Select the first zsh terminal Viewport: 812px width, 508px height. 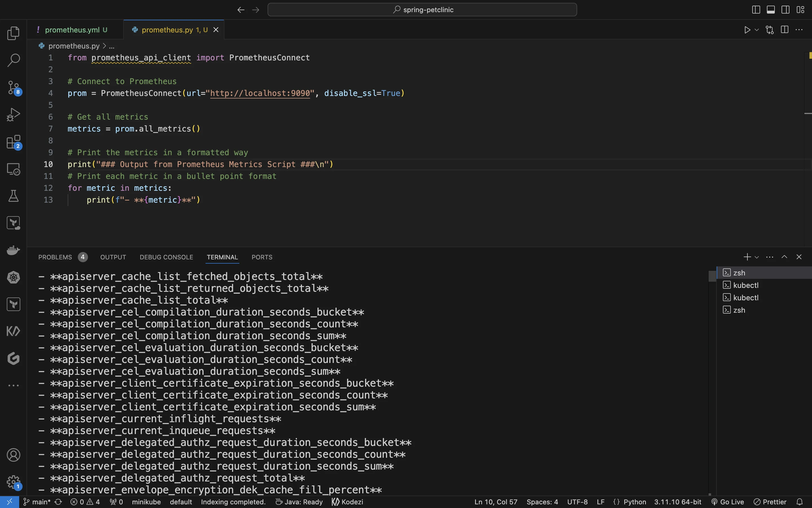764,273
